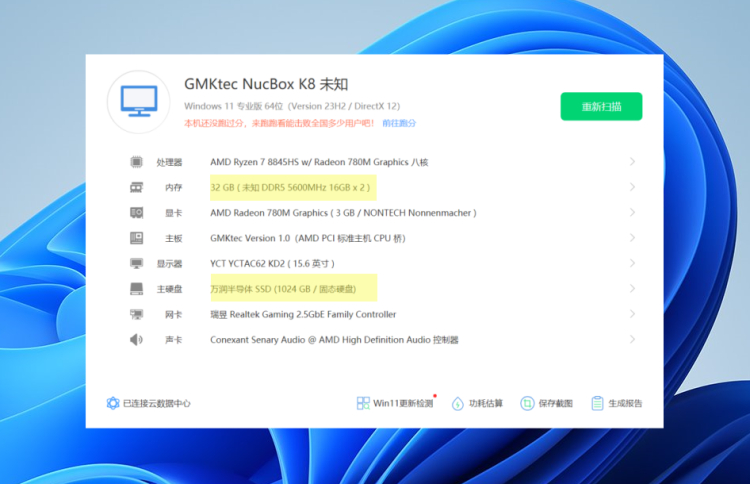Click the 显卡 label

click(174, 213)
